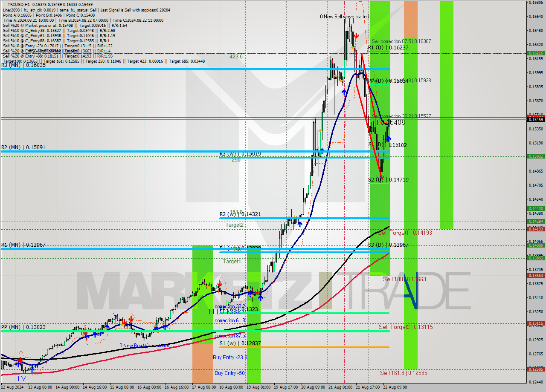Screen dimensions: 546x392
Task: Click the 0.12585 red price axis tag
Action: click(x=536, y=369)
